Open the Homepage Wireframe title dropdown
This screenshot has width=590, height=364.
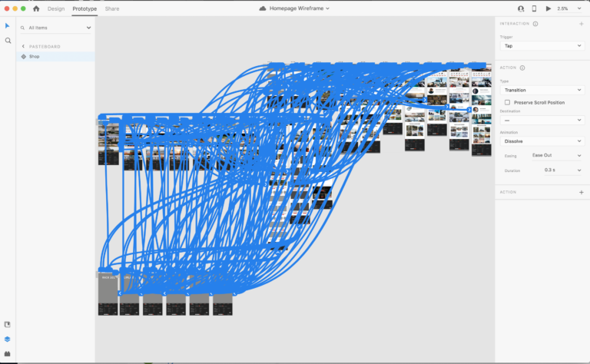(327, 8)
